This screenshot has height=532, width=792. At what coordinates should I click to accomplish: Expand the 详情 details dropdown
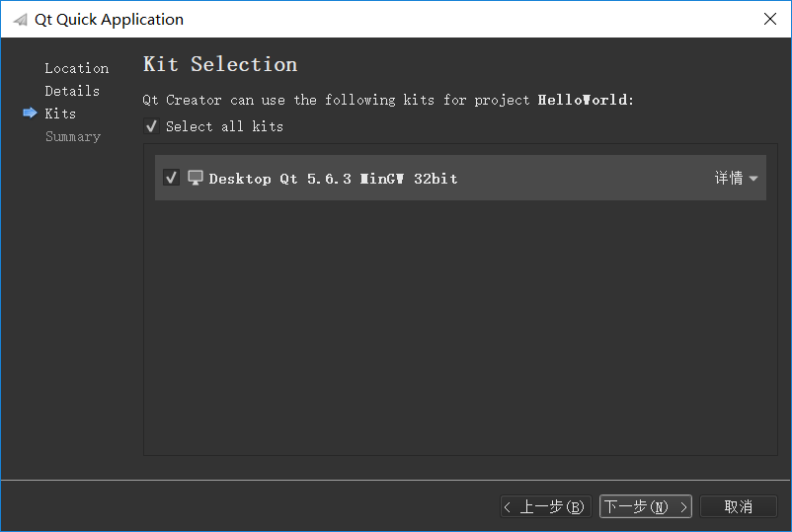pyautogui.click(x=736, y=179)
